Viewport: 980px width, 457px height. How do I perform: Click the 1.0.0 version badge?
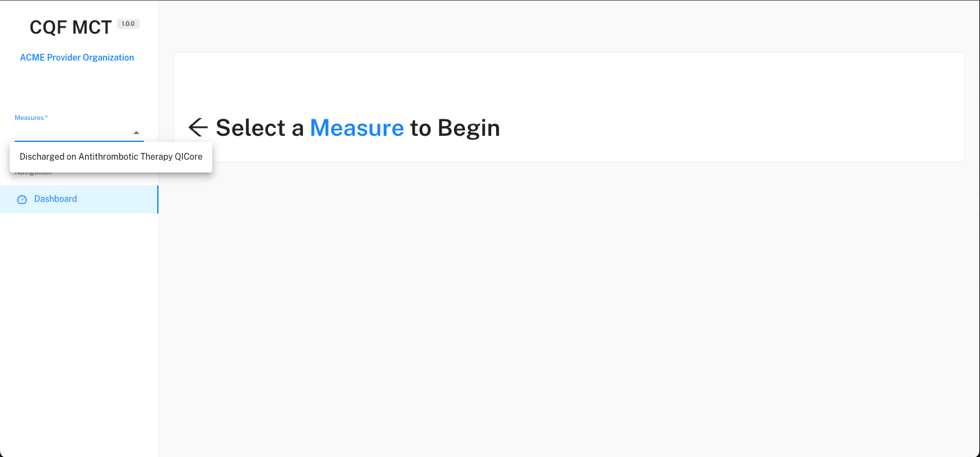(128, 23)
